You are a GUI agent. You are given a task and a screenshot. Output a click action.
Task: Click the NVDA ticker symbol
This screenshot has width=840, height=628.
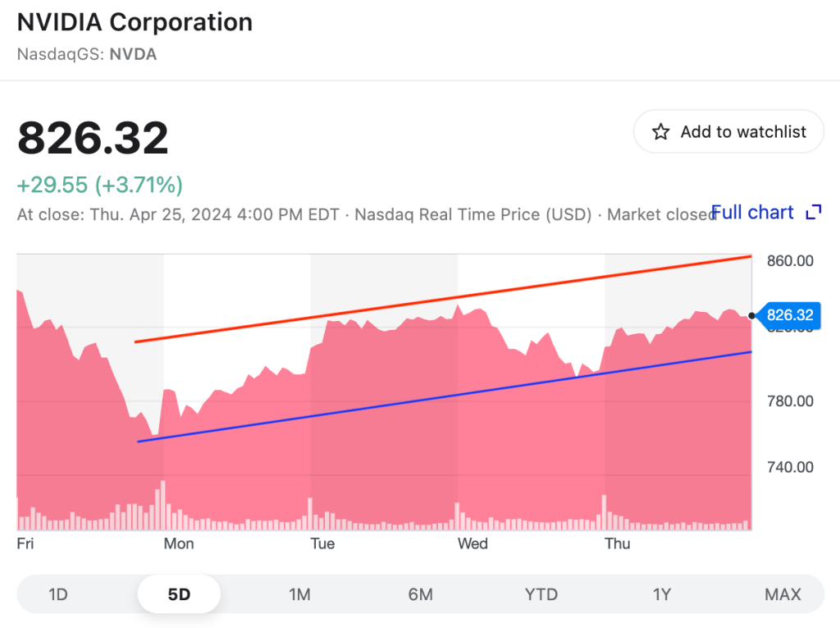click(133, 55)
